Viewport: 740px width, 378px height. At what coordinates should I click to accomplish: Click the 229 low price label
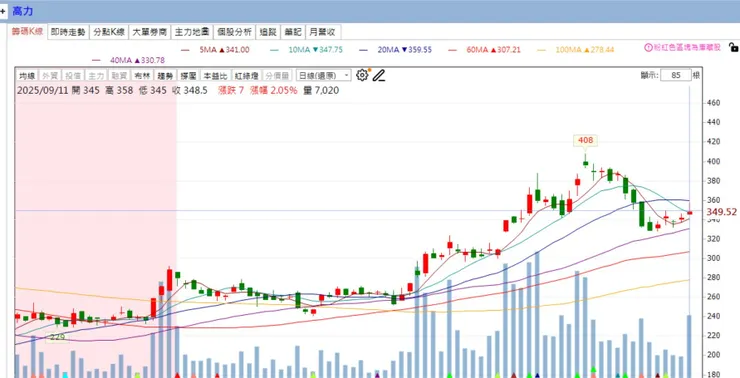(57, 337)
